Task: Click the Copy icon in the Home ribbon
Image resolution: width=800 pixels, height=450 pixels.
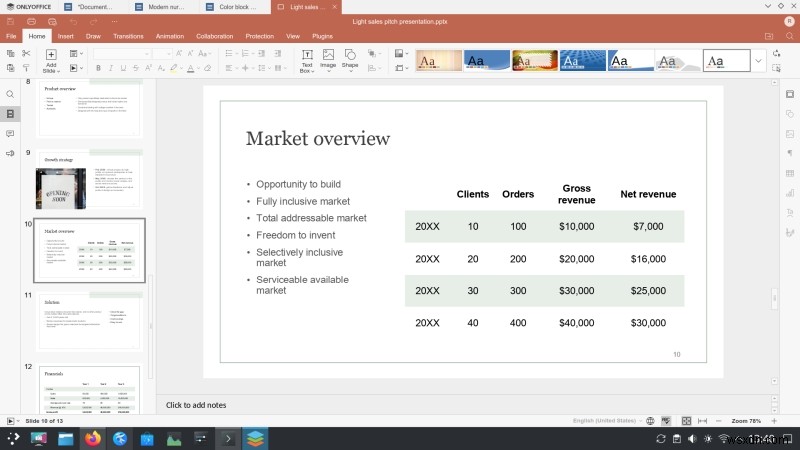Action: [10, 54]
